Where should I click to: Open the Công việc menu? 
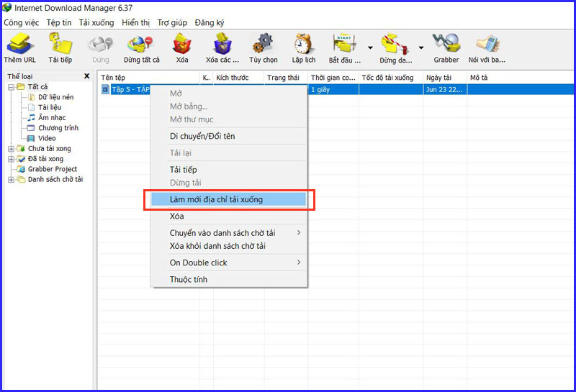click(x=22, y=23)
